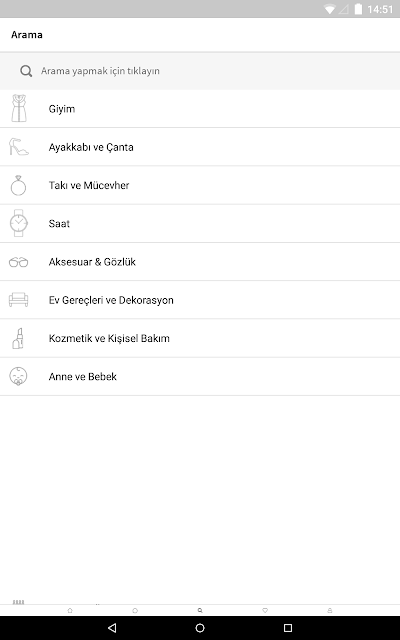This screenshot has height=640, width=400.
Task: Select Ev Gereçleri ve Dekorasyon
Action: (x=200, y=300)
